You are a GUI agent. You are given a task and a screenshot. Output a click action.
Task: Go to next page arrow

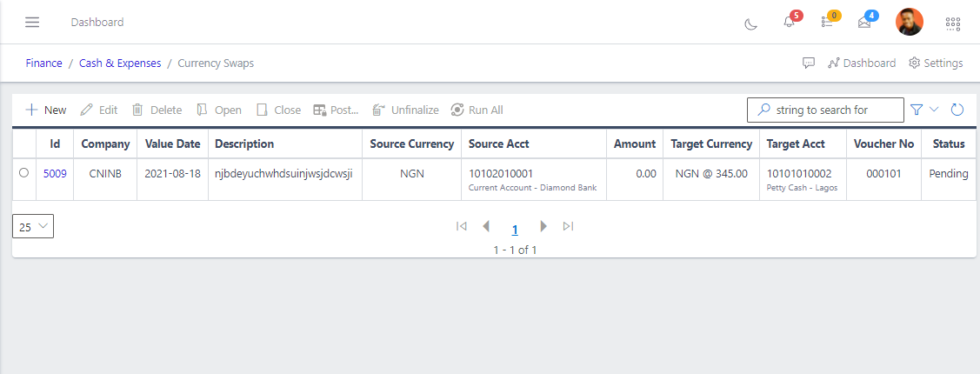tap(543, 226)
